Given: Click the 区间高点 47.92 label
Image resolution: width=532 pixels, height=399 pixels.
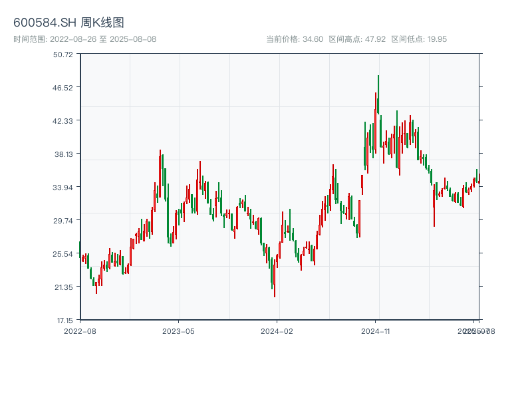Looking at the screenshot, I should click(357, 39).
